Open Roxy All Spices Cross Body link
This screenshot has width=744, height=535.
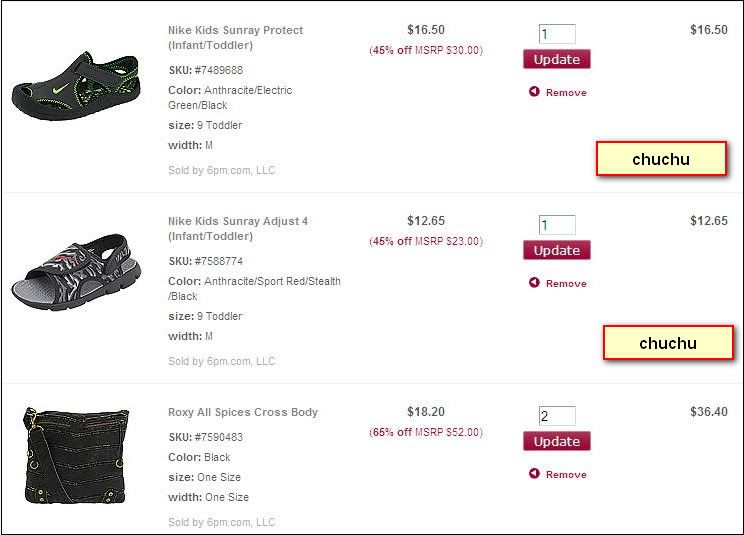tap(243, 412)
